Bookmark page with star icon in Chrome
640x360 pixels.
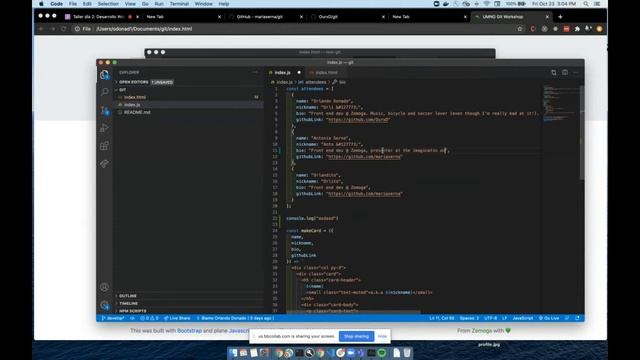(520, 29)
